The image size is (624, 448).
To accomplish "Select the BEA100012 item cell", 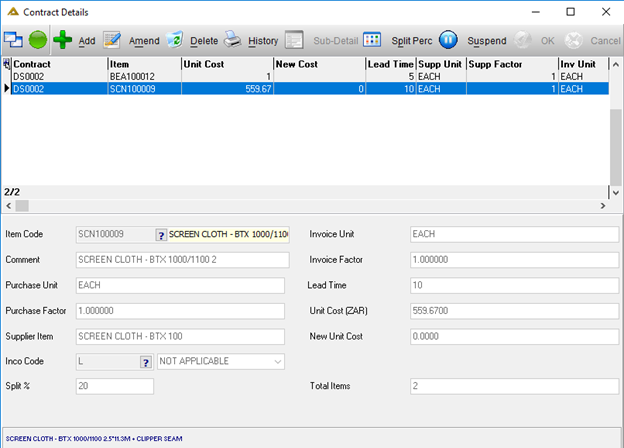I will (144, 76).
